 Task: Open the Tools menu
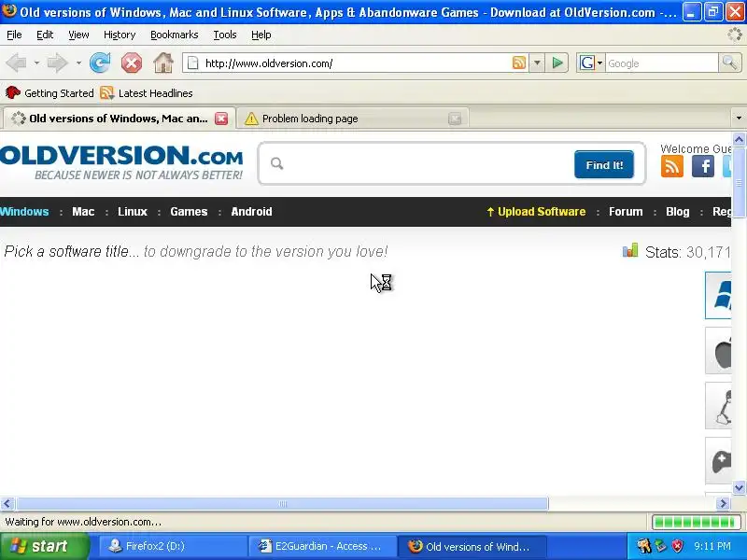[225, 35]
